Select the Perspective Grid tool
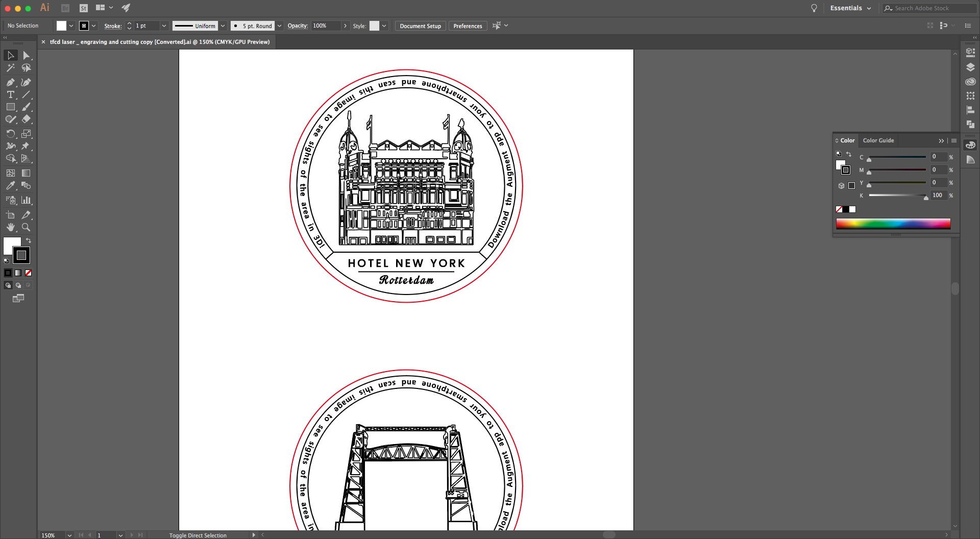The width and height of the screenshot is (980, 539). pos(27,159)
